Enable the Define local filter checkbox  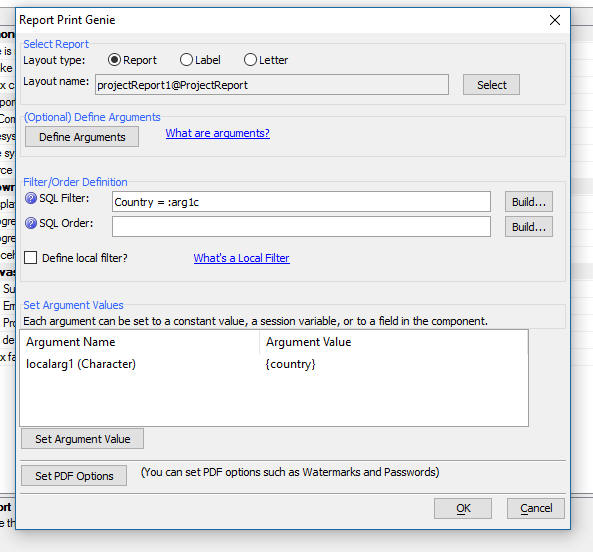(x=30, y=258)
